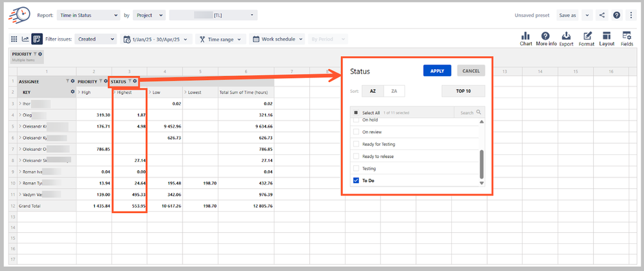Screen dimensions: 644x271
Task: Sort statuses ZA
Action: (x=395, y=91)
